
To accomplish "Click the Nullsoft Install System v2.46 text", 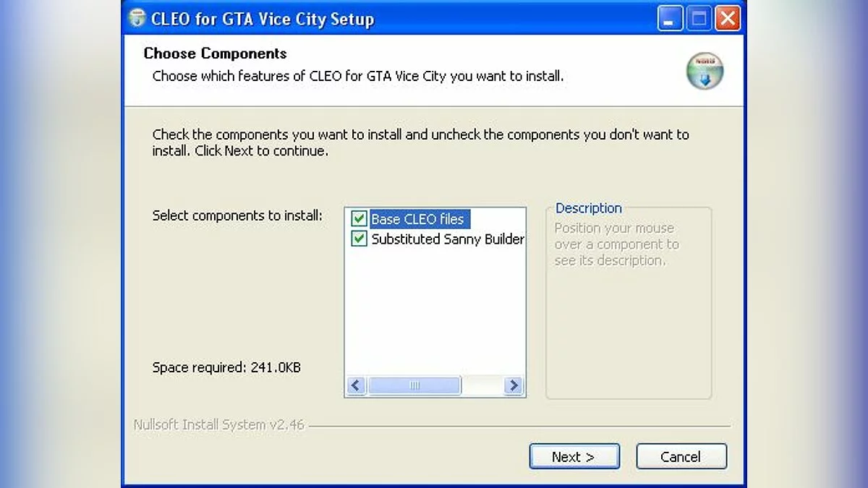I will (218, 425).
